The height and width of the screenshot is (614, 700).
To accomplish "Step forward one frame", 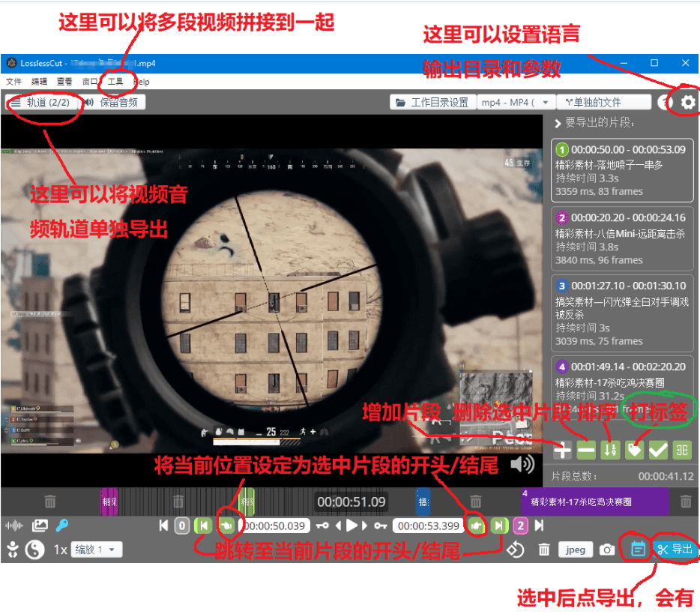I will point(365,526).
